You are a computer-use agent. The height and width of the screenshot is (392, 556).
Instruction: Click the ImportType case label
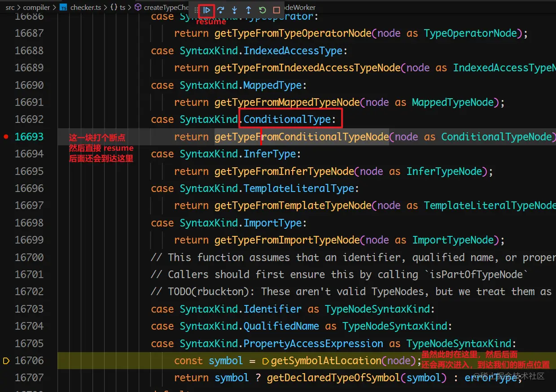point(273,223)
